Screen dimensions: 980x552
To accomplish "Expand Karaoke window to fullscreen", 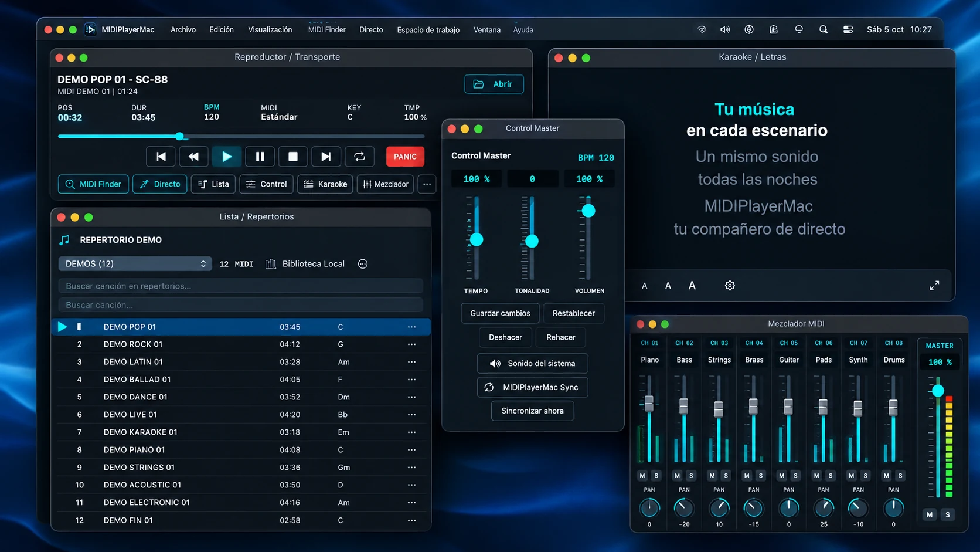I will coord(934,286).
